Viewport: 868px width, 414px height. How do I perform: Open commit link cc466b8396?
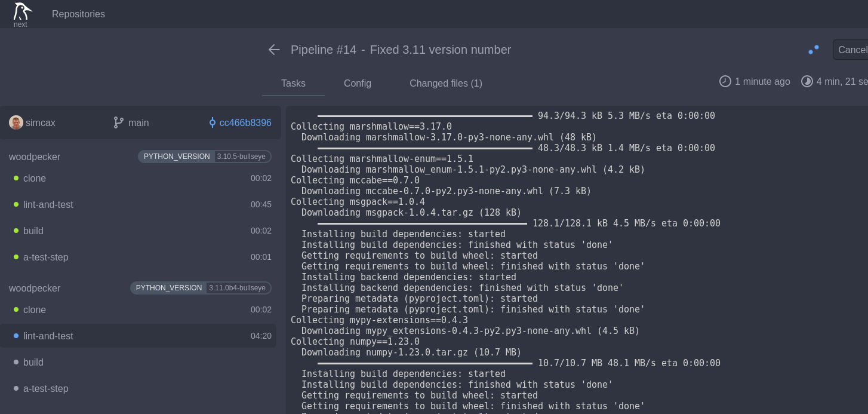click(x=245, y=122)
